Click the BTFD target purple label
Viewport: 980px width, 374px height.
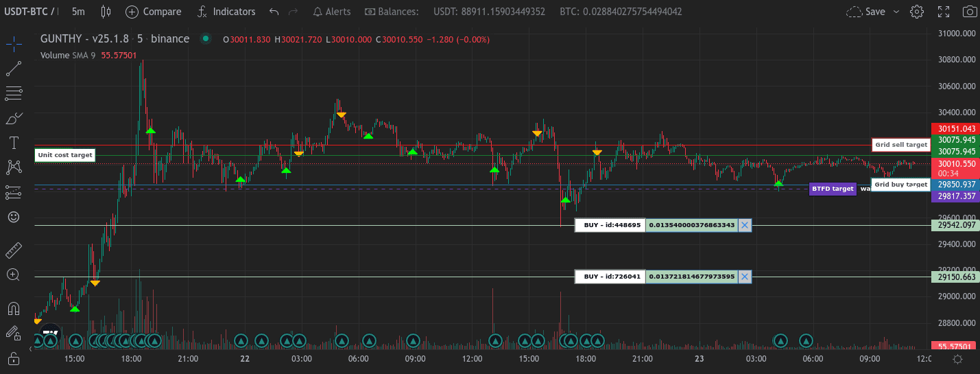pos(833,189)
